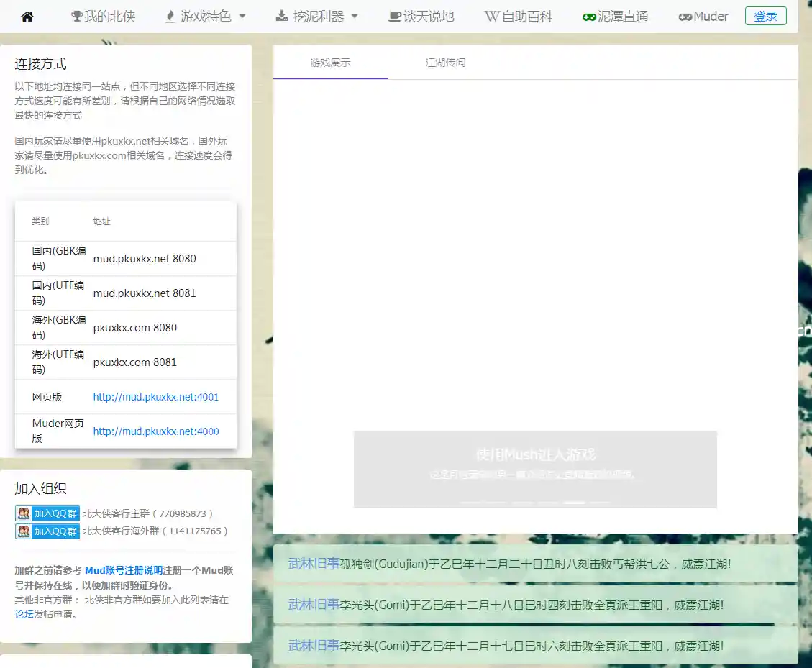Open the mud.pkuxkx.net:4000 Muder web link
Screen dimensions: 812x668
[x=156, y=431]
